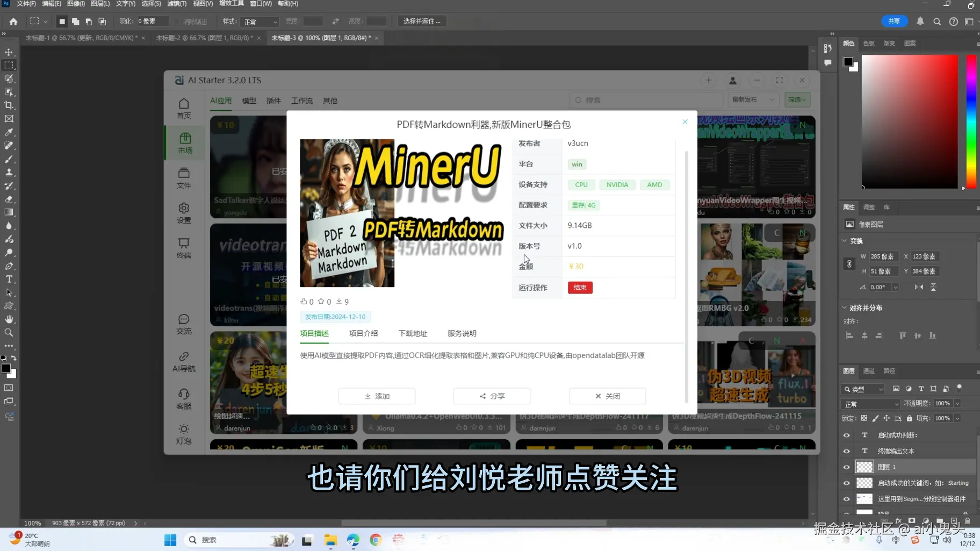The image size is (980, 551).
Task: Switch to 通道 channels panel tab
Action: 869,371
